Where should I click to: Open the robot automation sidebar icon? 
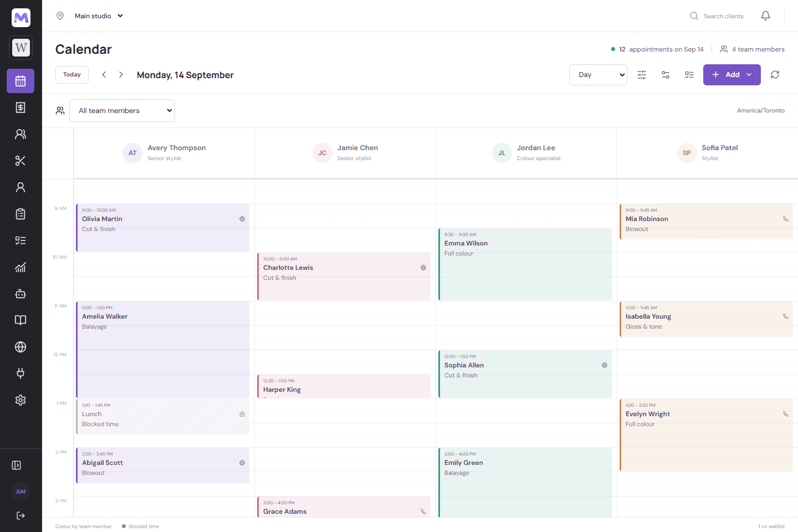click(21, 294)
